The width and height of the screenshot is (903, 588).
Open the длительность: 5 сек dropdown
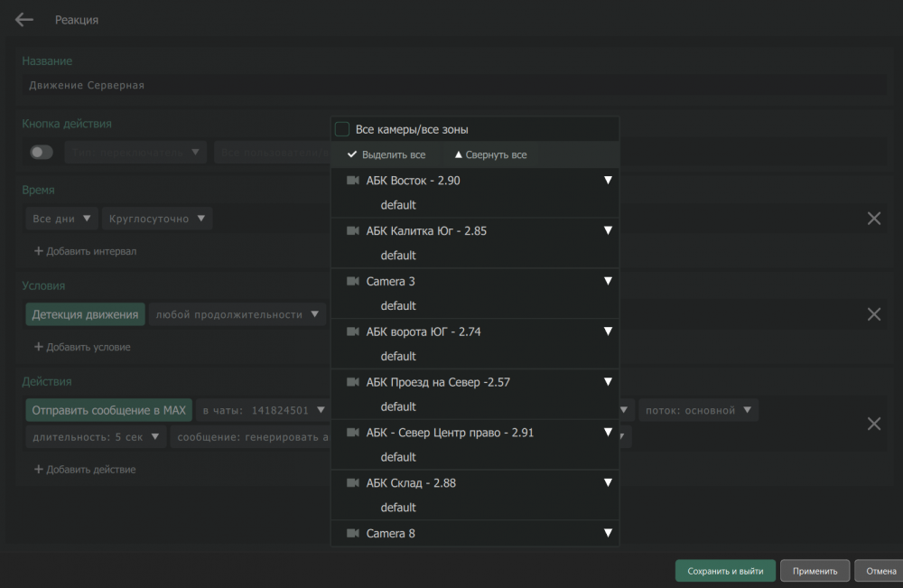[x=96, y=437]
